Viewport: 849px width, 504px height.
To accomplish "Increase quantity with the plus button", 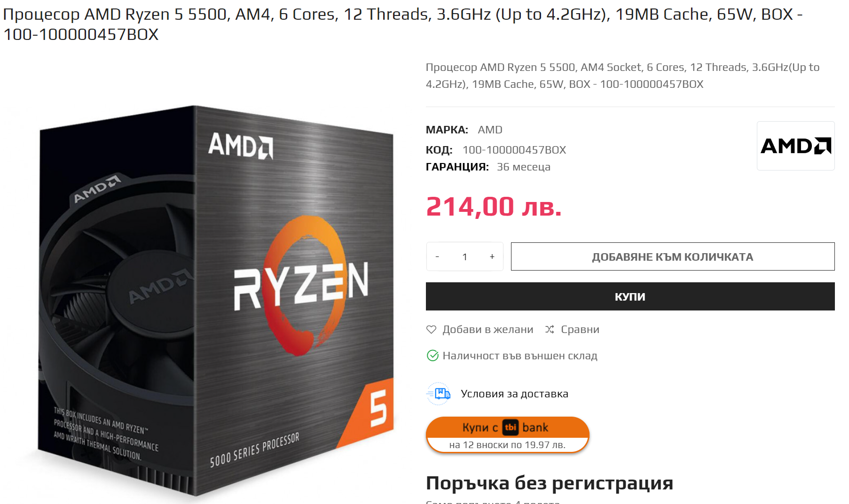I will point(492,256).
